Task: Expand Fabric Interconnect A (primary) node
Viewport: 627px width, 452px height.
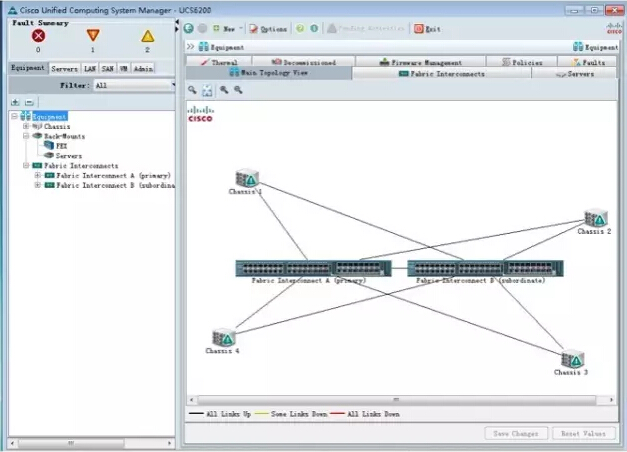Action: (x=37, y=175)
